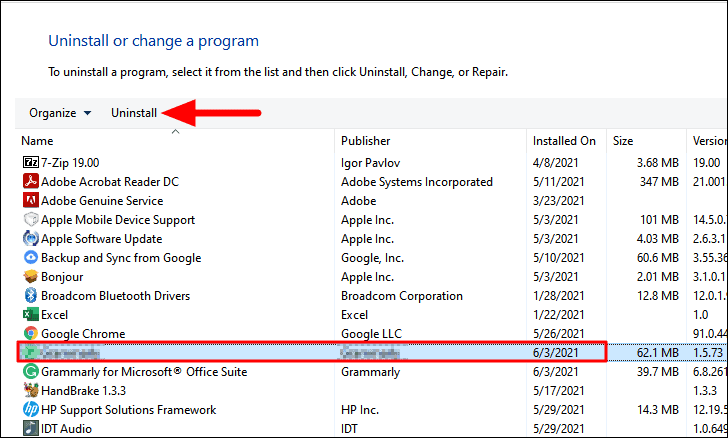The height and width of the screenshot is (438, 728).
Task: Click the Adobe Systems Incorporated publisher cell
Action: [x=417, y=182]
